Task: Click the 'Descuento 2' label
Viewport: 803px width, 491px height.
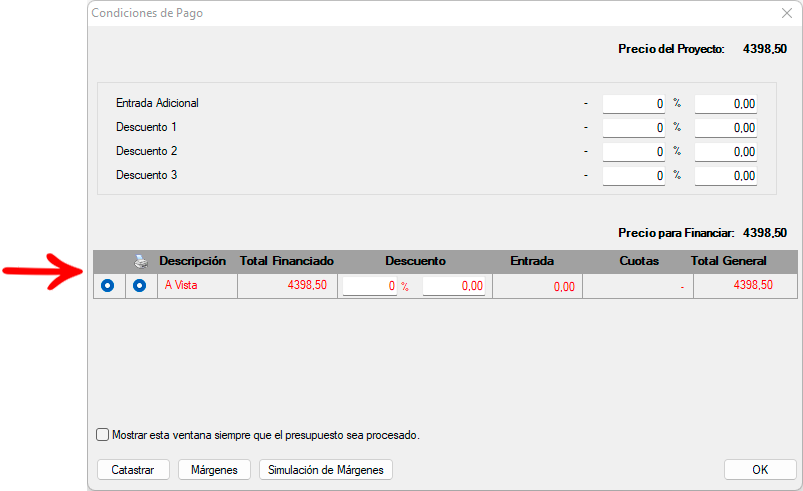Action: click(x=146, y=151)
